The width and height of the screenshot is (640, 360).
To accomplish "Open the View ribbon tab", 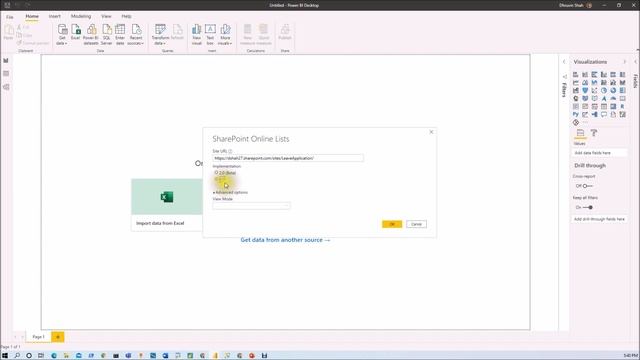I will click(x=106, y=16).
